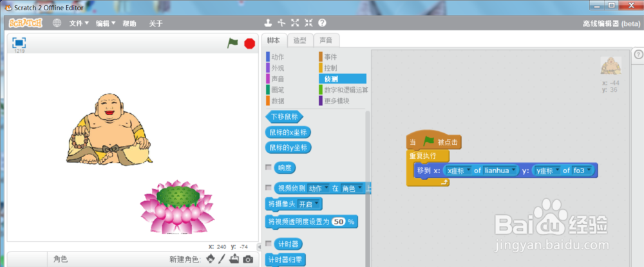Switch to the 声音 tab
The height and width of the screenshot is (267, 644).
point(326,40)
